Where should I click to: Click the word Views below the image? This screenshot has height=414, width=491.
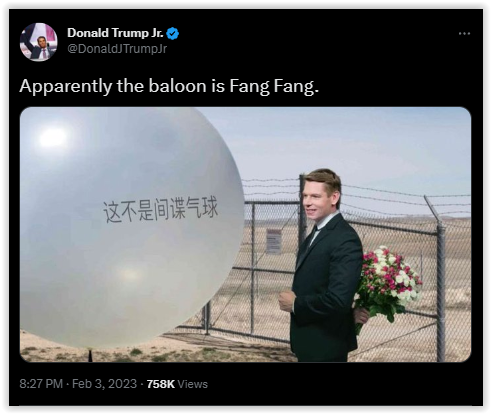click(x=192, y=384)
